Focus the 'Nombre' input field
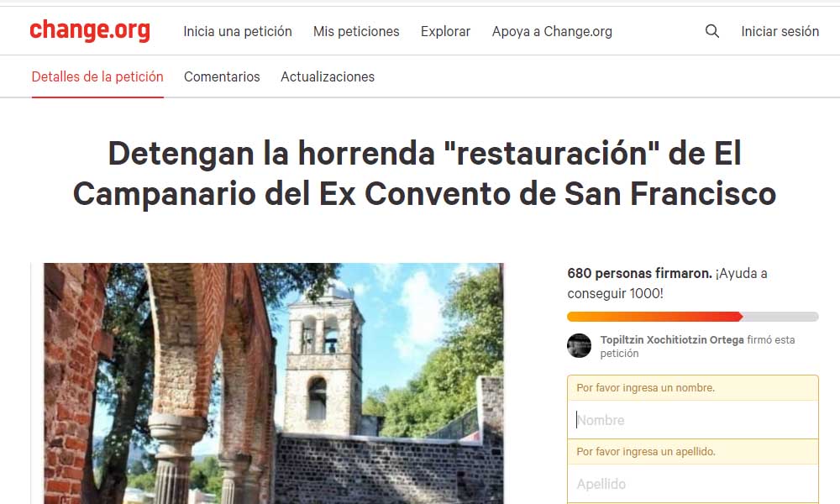This screenshot has height=504, width=840. pos(693,420)
